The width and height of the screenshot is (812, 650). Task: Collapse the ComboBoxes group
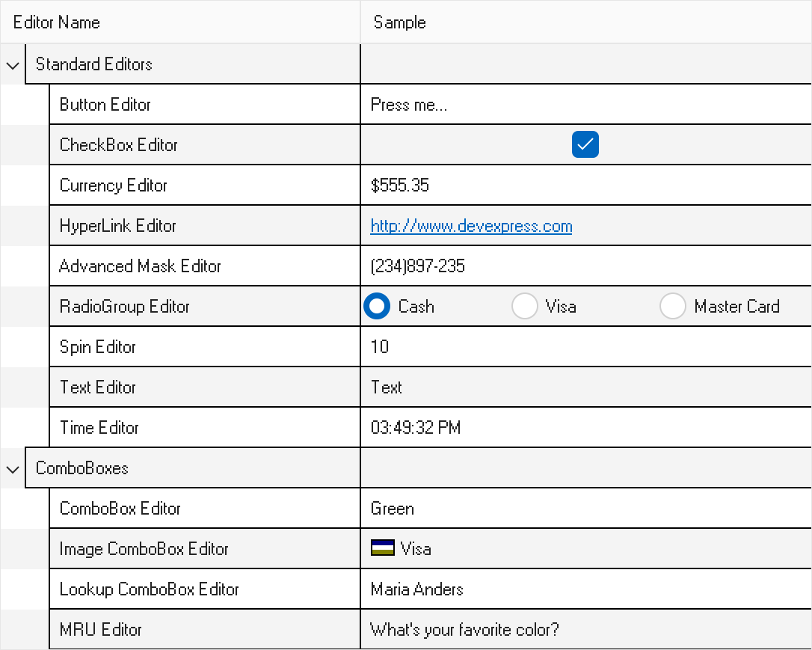click(x=12, y=469)
